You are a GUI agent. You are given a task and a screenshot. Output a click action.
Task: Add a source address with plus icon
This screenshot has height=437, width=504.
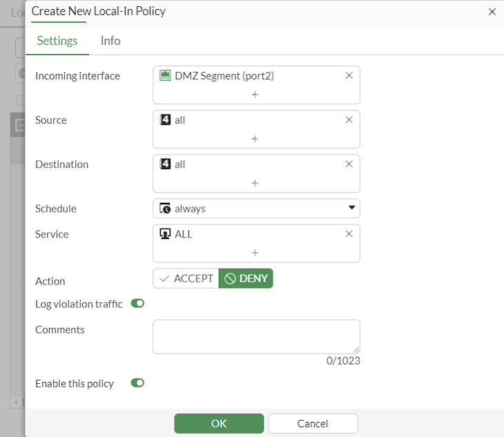(255, 139)
